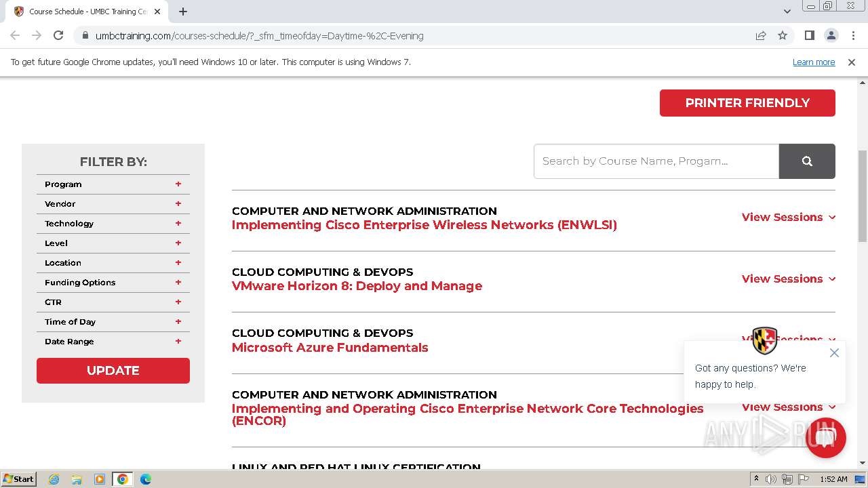The height and width of the screenshot is (488, 868).
Task: Open the Chrome profile avatar
Action: click(x=831, y=35)
